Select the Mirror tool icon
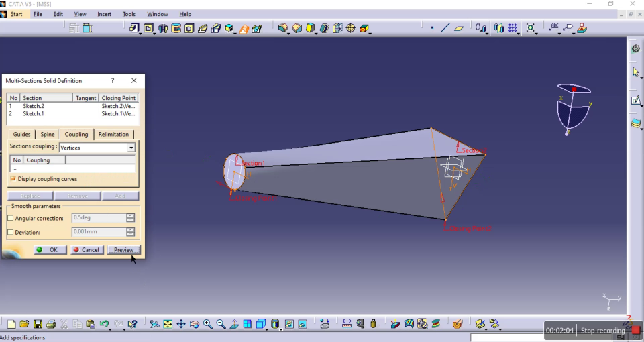Screen dimensions: 644x342 pos(498,28)
